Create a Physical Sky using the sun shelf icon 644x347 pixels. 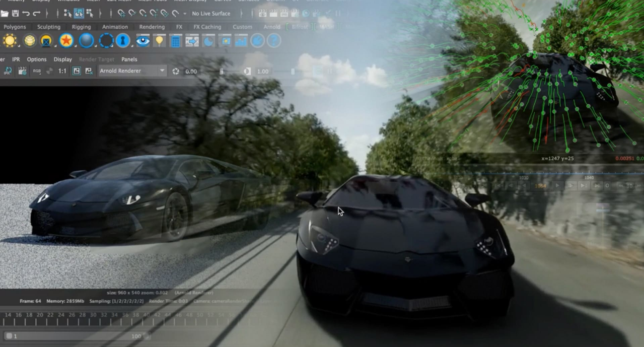click(10, 41)
